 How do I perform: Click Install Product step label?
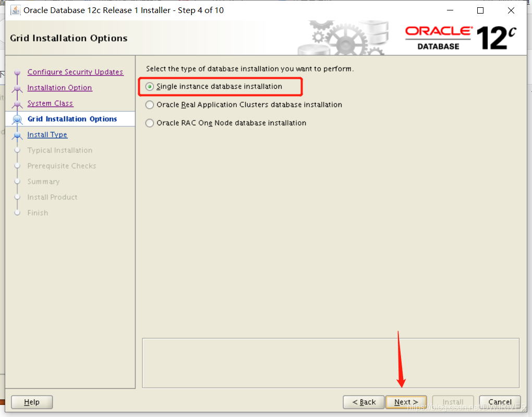[x=52, y=197]
